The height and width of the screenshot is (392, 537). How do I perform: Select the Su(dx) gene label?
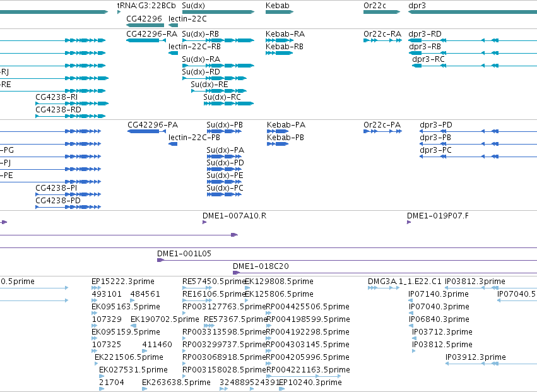(x=194, y=6)
